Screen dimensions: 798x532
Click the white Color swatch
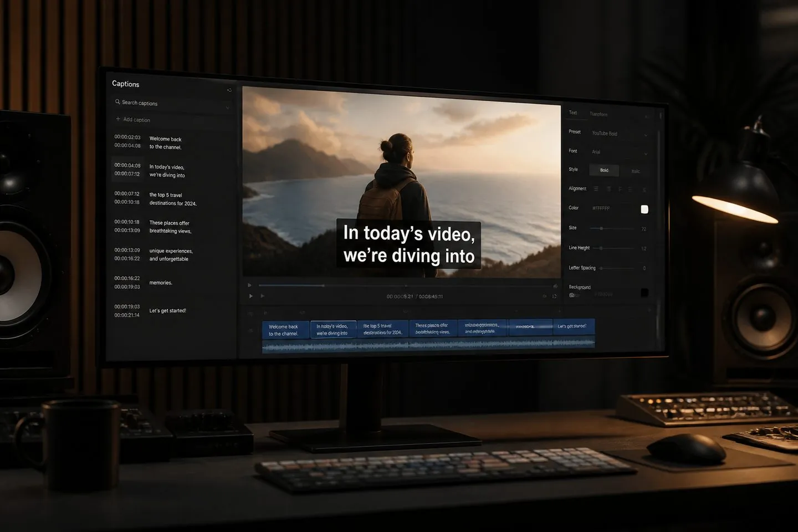(644, 209)
